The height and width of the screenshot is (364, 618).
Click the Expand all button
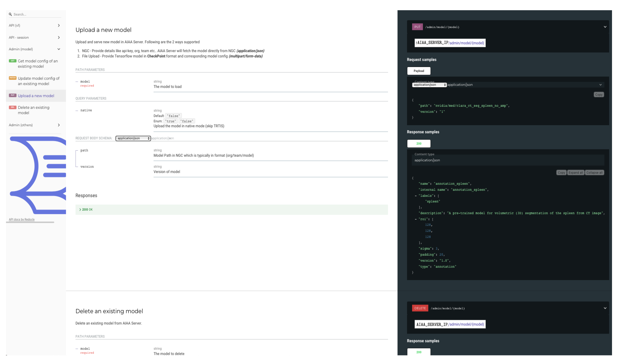(576, 173)
